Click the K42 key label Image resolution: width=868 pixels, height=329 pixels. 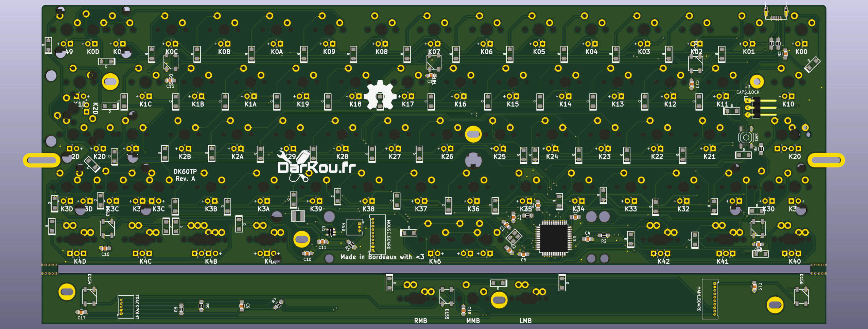tap(663, 261)
